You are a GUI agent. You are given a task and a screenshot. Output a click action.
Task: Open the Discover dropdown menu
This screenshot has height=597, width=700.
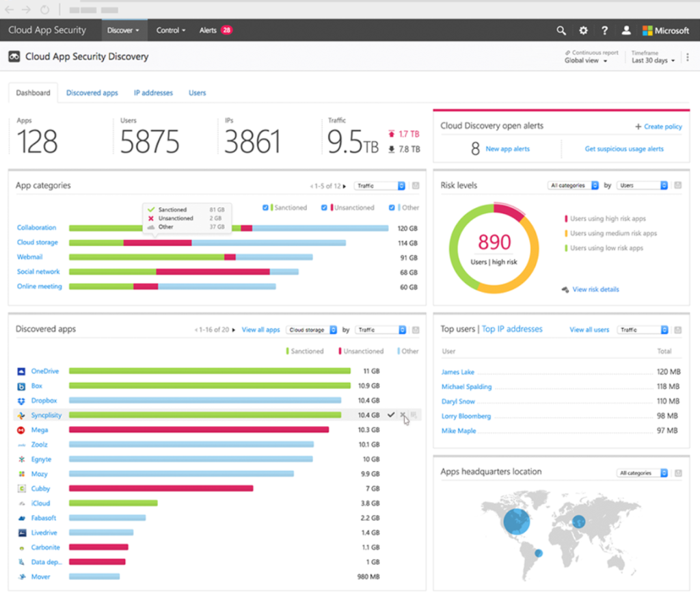[x=123, y=30]
